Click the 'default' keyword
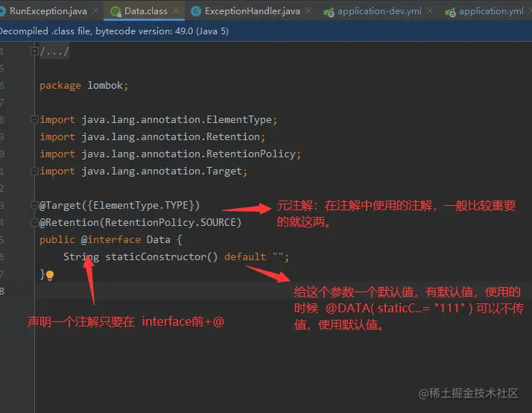The height and width of the screenshot is (413, 532). point(245,257)
